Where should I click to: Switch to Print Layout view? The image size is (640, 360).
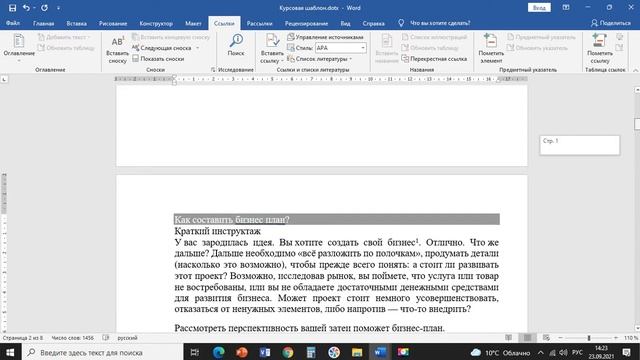pos(527,338)
